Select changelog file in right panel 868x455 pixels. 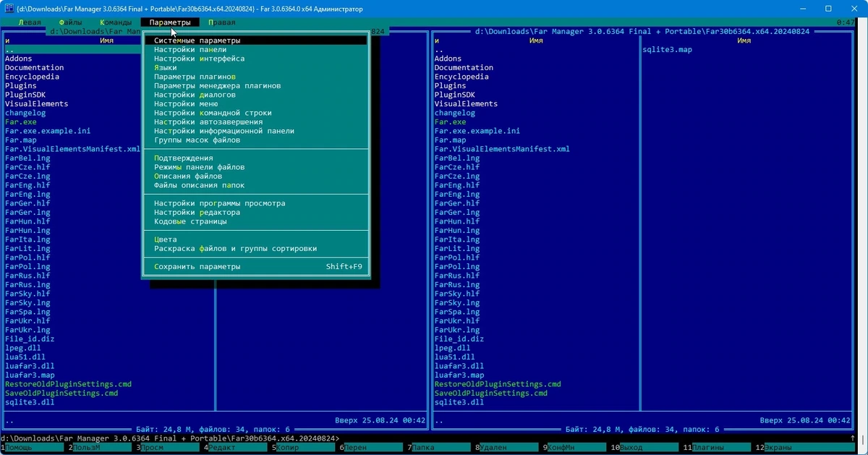455,113
